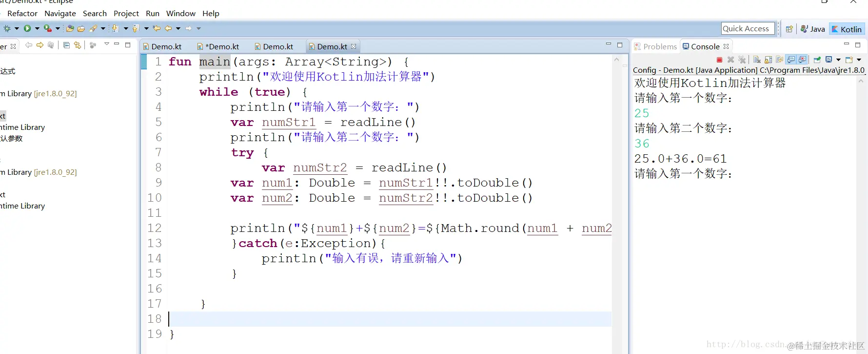Close the active Demo.kt editor tab
Screen dimensions: 868x354
point(354,46)
